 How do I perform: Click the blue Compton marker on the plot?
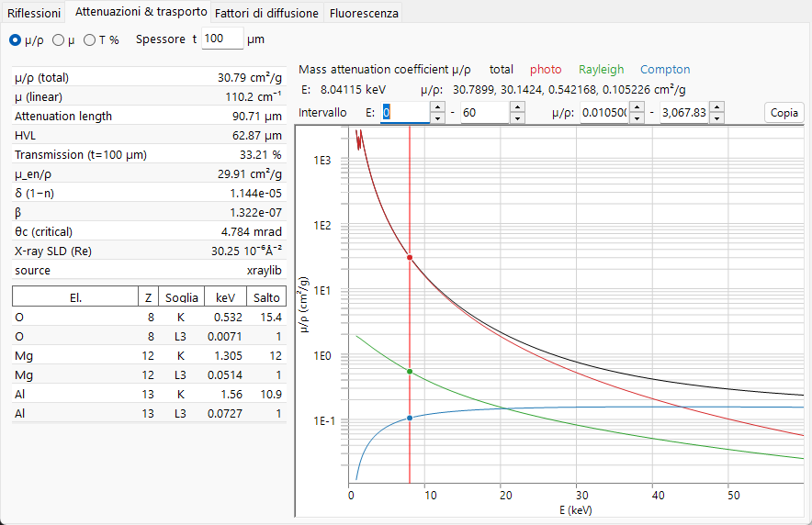(410, 418)
